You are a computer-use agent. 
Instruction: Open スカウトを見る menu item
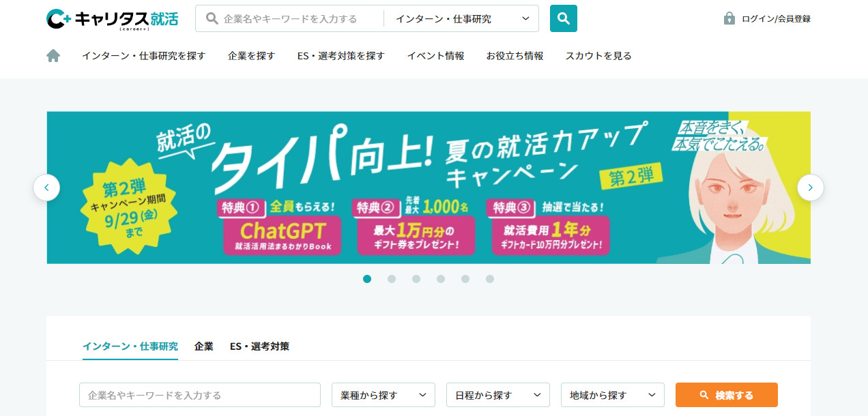coord(598,56)
